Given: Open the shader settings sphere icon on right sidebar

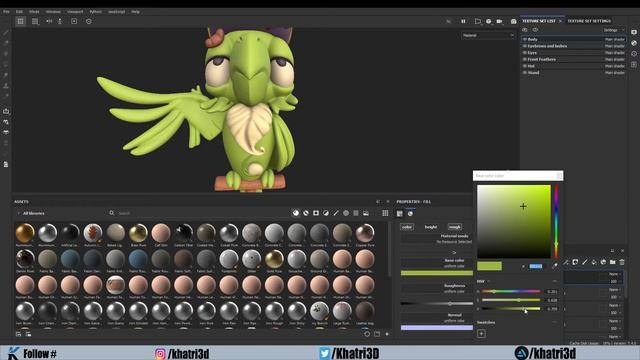Looking at the screenshot, I should (x=634, y=43).
